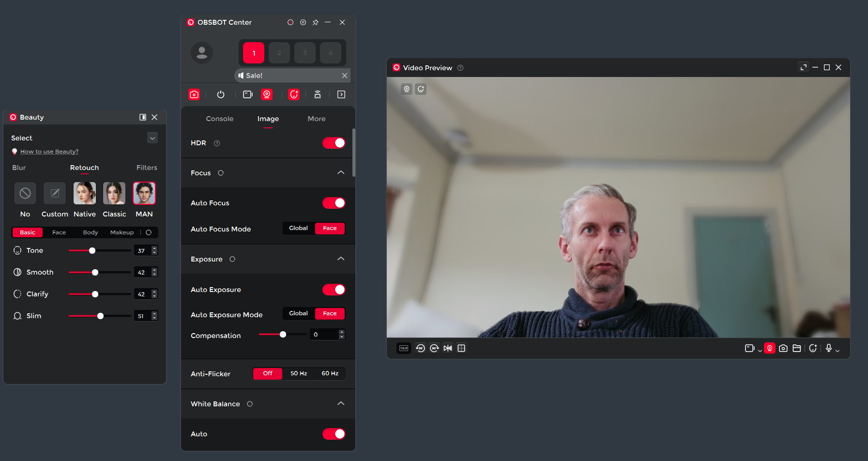Switch to the Console tab
868x461 pixels.
coord(219,119)
